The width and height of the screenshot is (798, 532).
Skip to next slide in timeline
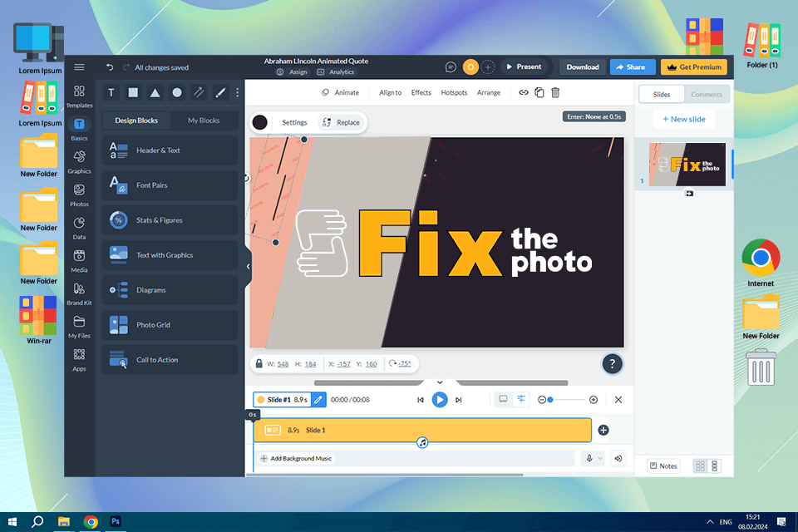[x=459, y=400]
